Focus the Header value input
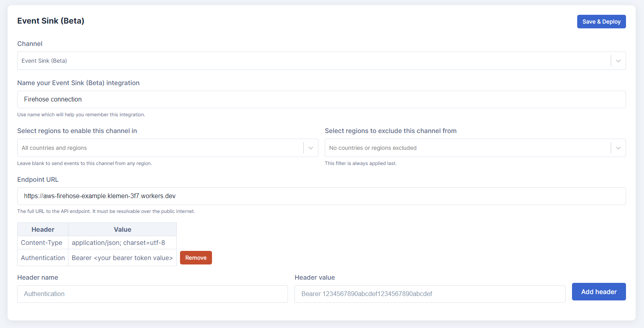This screenshot has width=644, height=328. [430, 294]
